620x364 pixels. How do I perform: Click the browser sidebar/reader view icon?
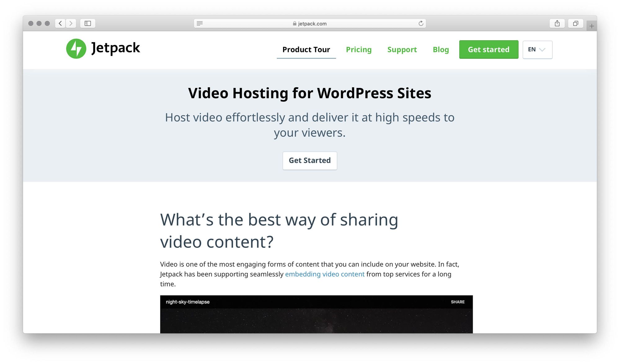(88, 24)
